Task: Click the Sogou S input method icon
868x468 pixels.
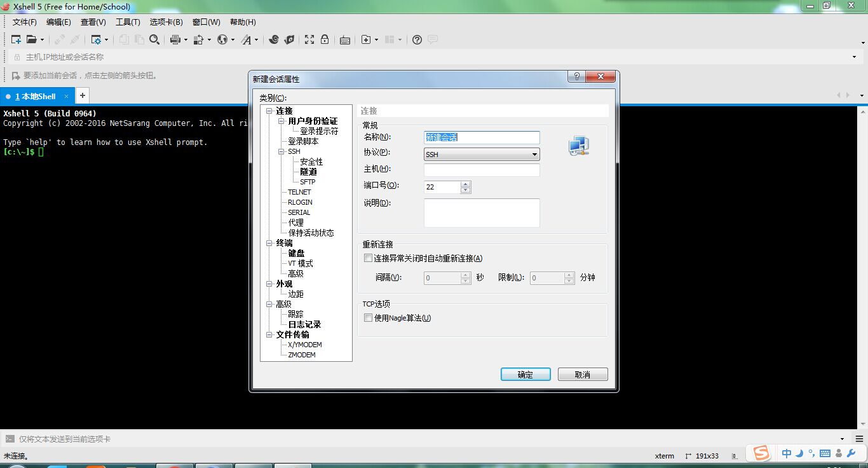Action: click(761, 453)
